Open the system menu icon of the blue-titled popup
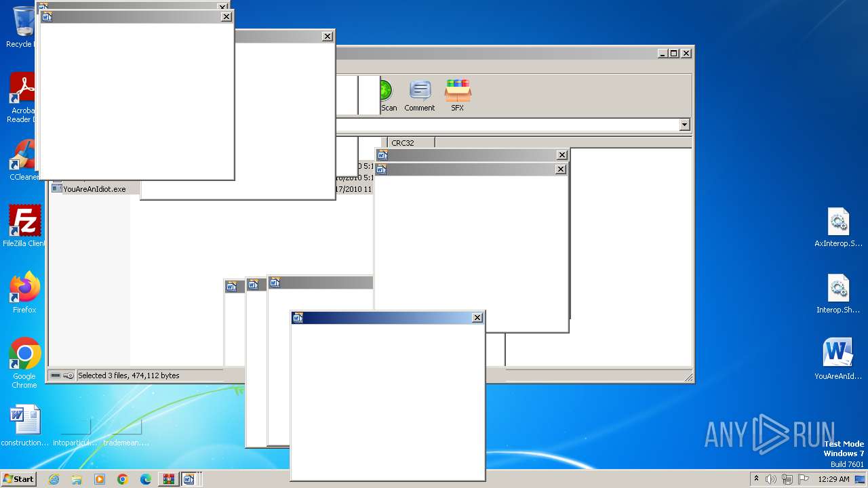The height and width of the screenshot is (488, 868). tap(298, 318)
